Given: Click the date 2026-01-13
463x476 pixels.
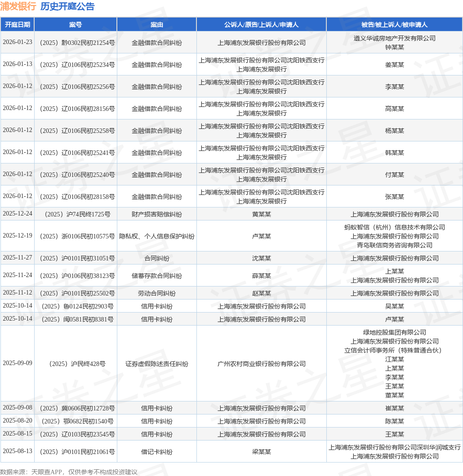Looking at the screenshot, I should (18, 64).
